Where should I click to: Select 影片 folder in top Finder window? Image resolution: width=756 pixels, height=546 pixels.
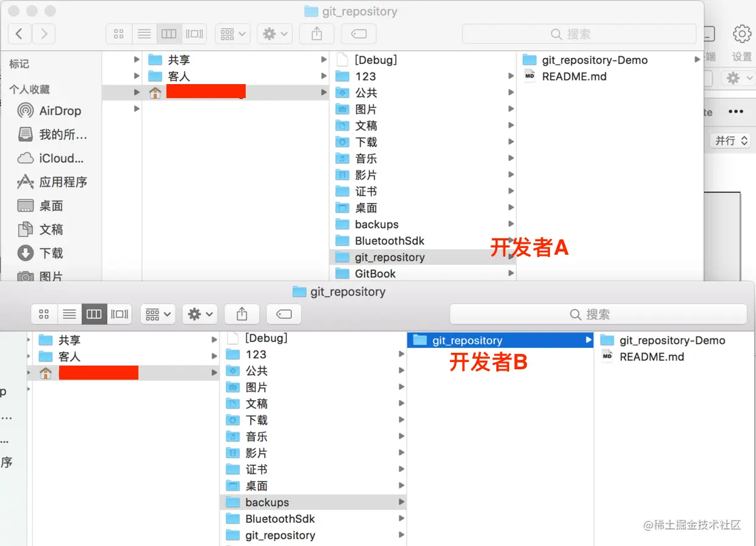(423, 175)
